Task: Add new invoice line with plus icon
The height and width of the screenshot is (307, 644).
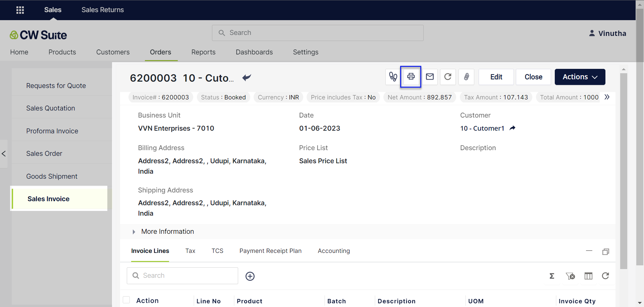Action: click(250, 276)
